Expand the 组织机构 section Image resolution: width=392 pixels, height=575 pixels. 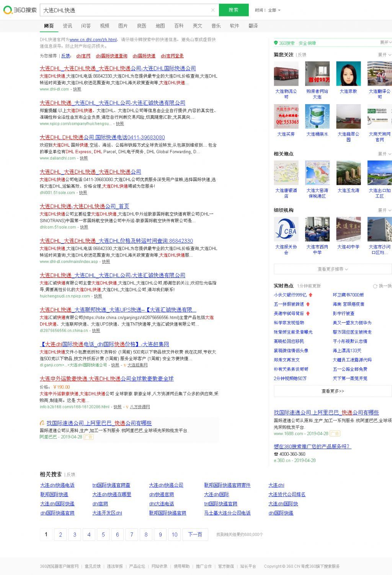(384, 210)
